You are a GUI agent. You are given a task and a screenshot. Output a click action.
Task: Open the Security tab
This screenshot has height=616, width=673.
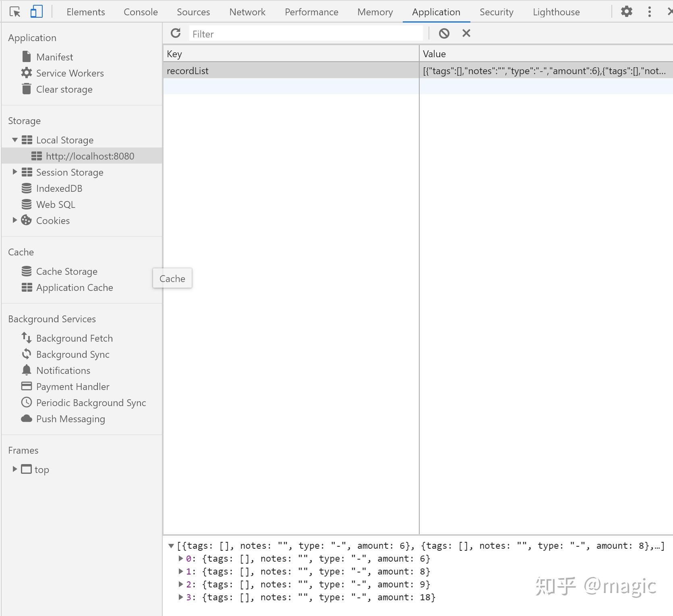[497, 12]
